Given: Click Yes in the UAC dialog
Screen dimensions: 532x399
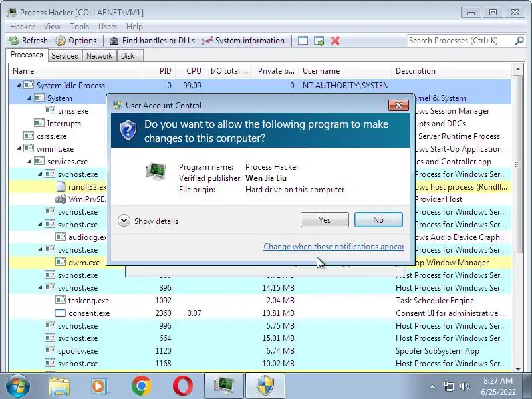Looking at the screenshot, I should (325, 220).
